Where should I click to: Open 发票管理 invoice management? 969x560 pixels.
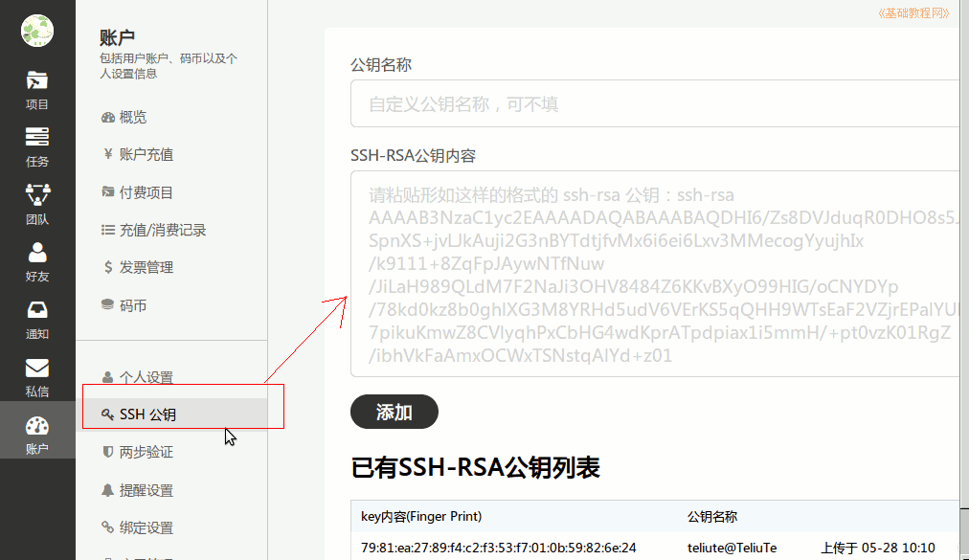(x=146, y=267)
